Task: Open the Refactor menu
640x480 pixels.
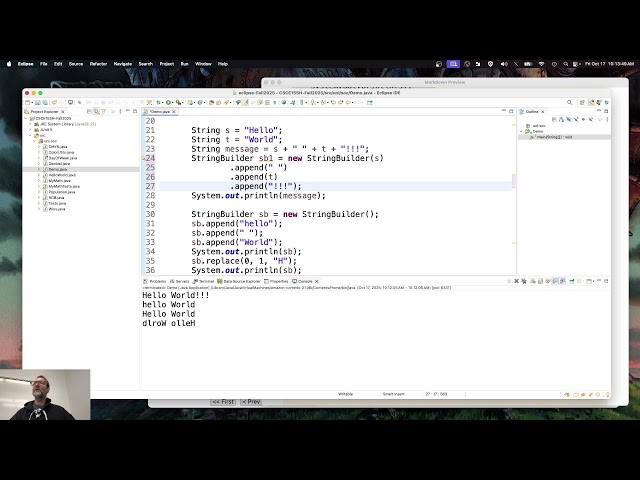Action: (98, 64)
